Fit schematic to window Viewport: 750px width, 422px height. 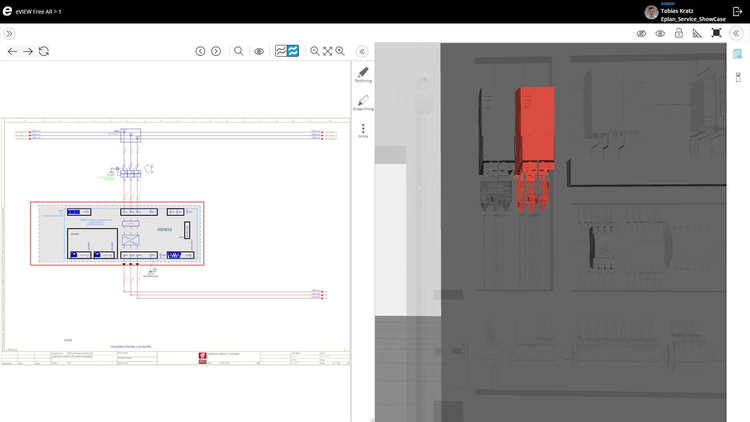[x=327, y=51]
